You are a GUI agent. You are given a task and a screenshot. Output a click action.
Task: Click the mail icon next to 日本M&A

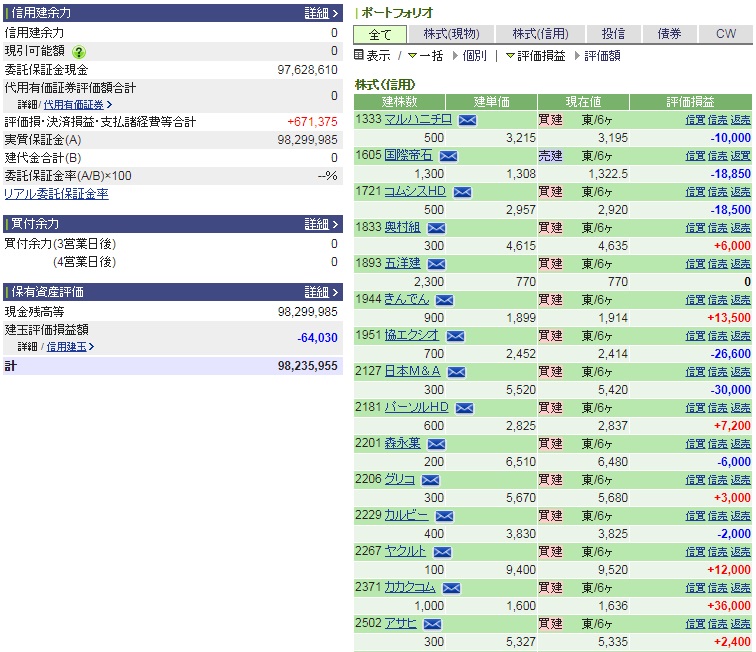(x=456, y=372)
